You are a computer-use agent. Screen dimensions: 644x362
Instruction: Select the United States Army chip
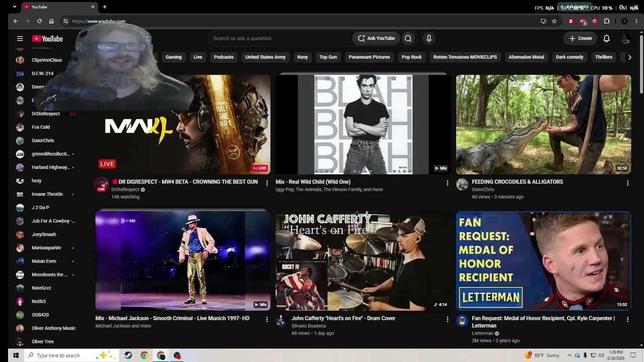(265, 57)
